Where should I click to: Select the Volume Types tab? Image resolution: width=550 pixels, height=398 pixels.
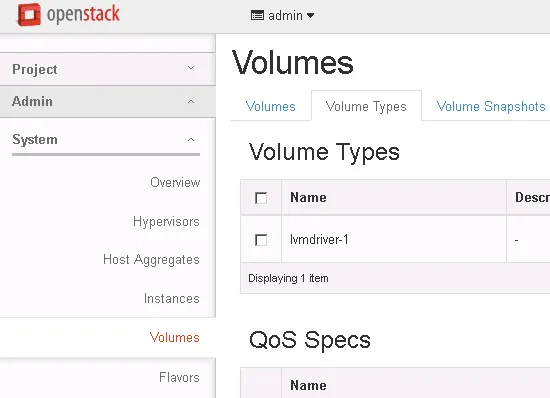[366, 106]
